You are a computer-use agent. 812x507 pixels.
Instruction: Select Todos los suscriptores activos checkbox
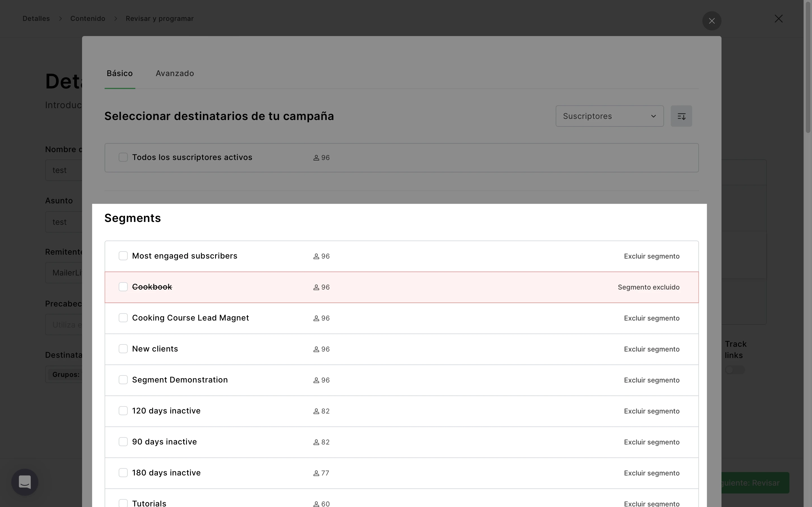pos(123,157)
